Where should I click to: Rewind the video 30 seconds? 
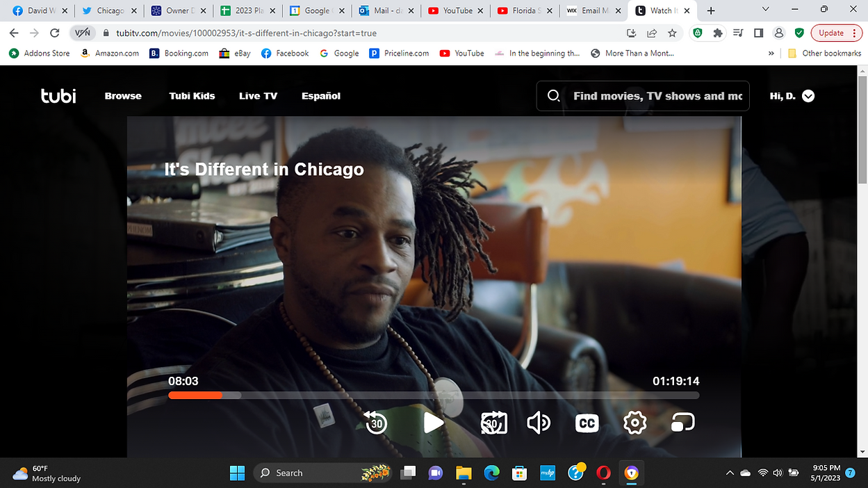[376, 422]
